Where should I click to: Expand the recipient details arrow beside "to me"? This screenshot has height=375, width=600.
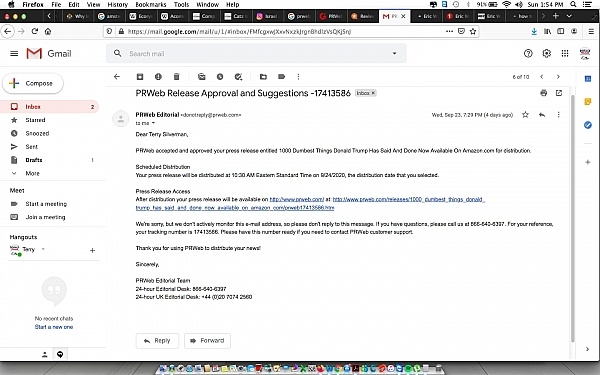[153, 123]
